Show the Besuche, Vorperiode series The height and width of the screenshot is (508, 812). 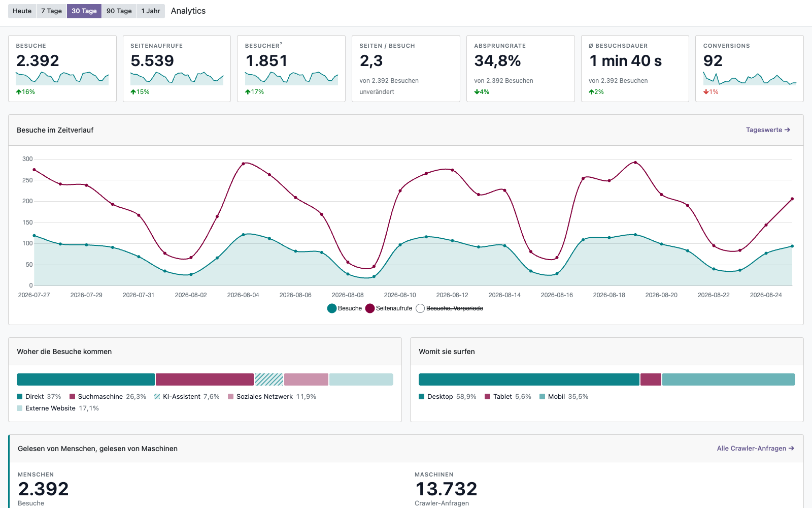(x=450, y=308)
